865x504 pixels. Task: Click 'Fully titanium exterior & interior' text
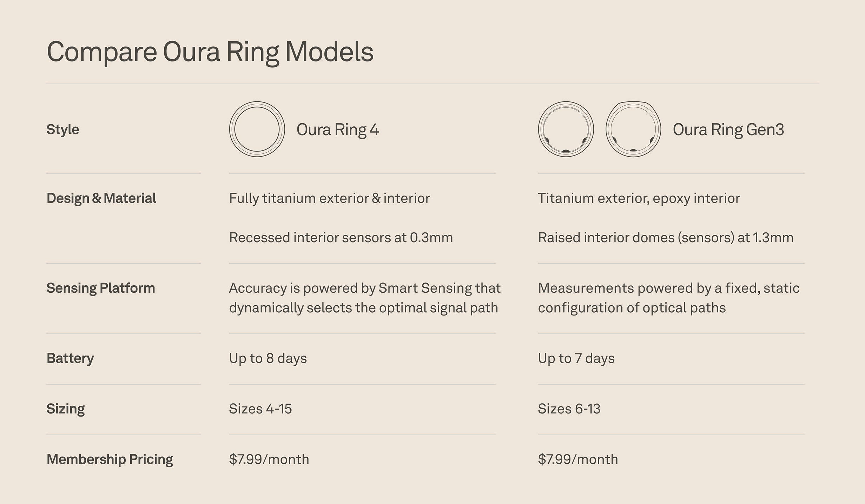pos(329,198)
